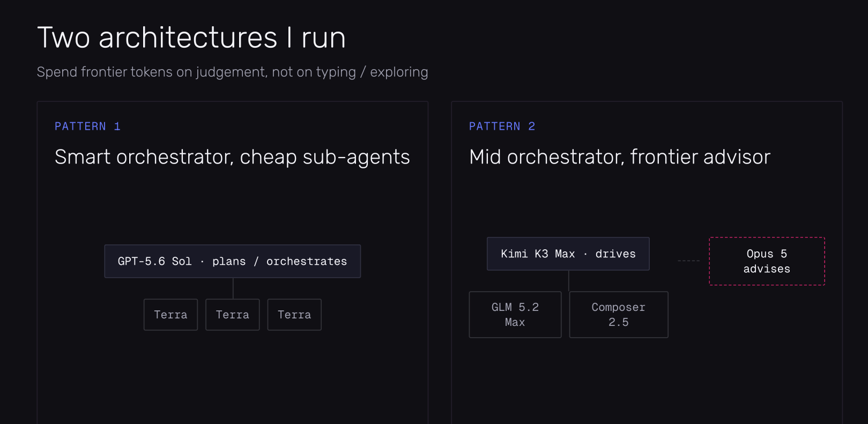The image size is (868, 424).
Task: Select 'Mid orchestrator, frontier advisor' title
Action: coord(620,157)
